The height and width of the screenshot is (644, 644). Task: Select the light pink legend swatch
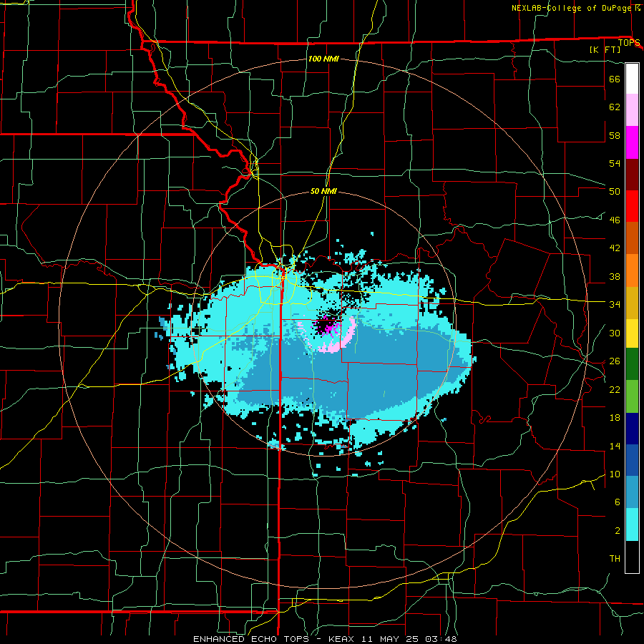coord(632,110)
